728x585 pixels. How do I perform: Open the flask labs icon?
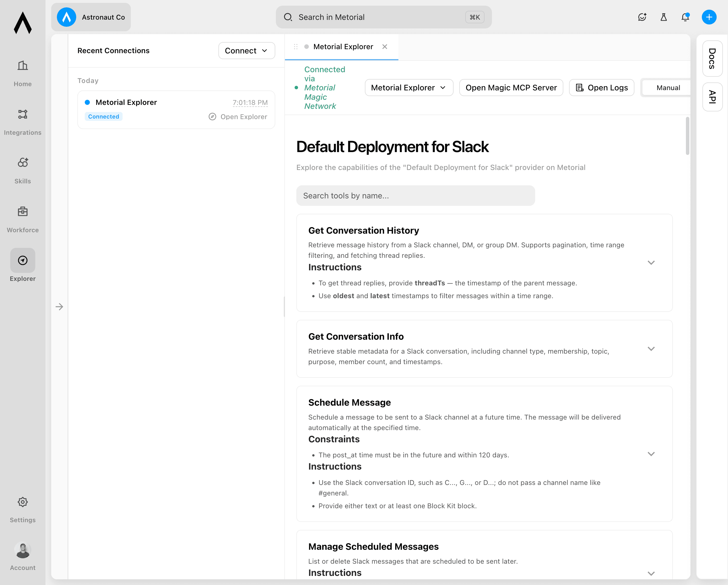663,17
